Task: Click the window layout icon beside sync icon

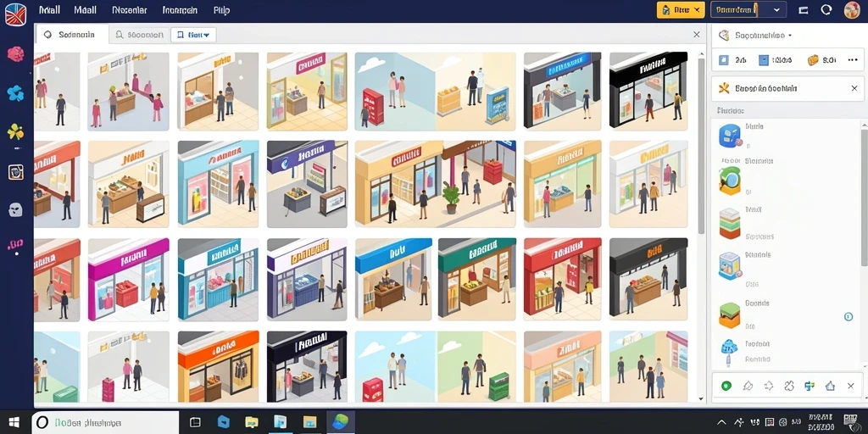Action: click(804, 10)
